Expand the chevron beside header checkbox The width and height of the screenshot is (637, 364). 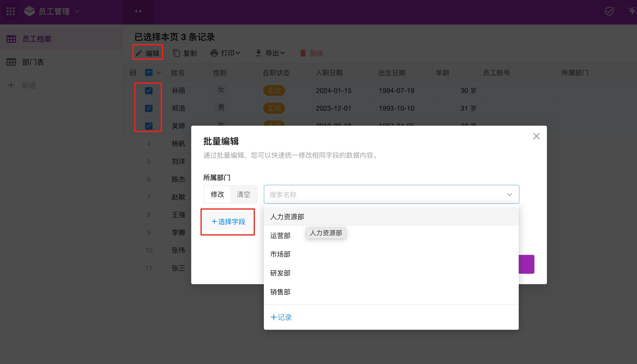coord(159,73)
